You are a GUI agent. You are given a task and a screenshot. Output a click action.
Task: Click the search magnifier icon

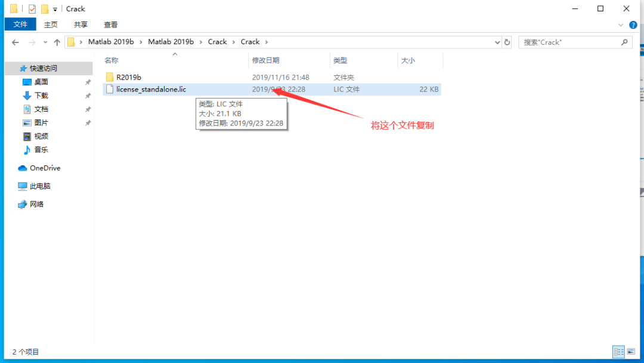coord(625,42)
